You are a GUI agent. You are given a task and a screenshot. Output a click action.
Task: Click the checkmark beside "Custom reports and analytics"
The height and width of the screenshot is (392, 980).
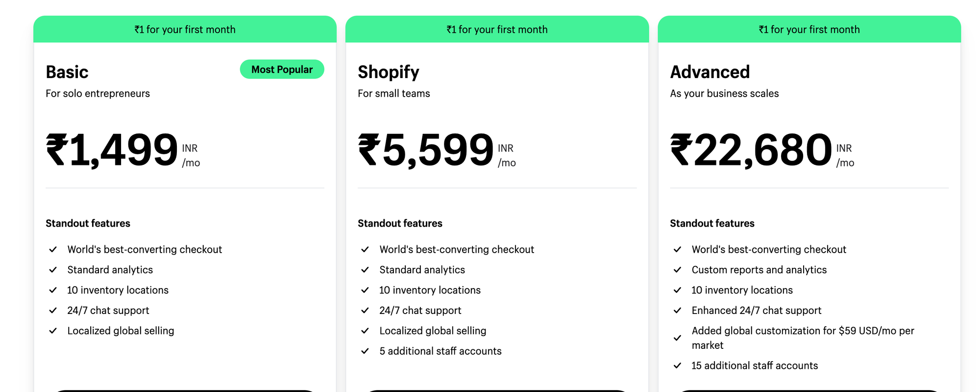(678, 269)
